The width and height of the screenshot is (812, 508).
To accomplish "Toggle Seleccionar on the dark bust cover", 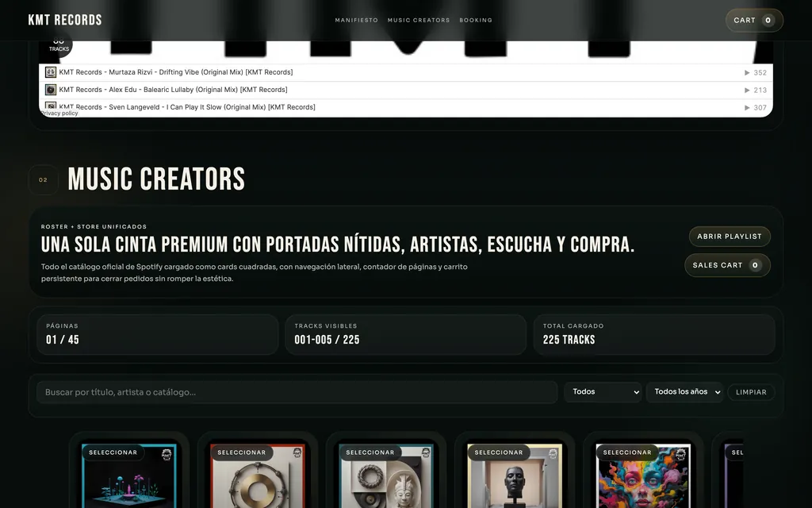I will click(499, 452).
